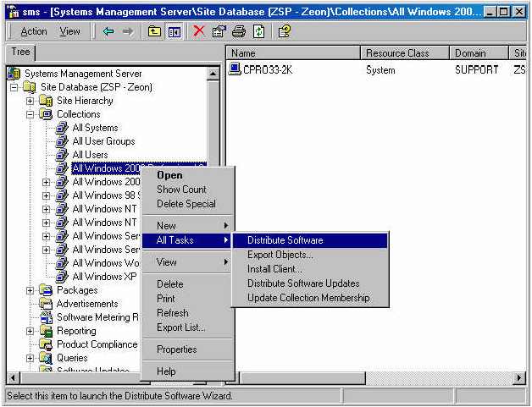Image resolution: width=532 pixels, height=407 pixels.
Task: Click the Queries node icon
Action: click(46, 358)
